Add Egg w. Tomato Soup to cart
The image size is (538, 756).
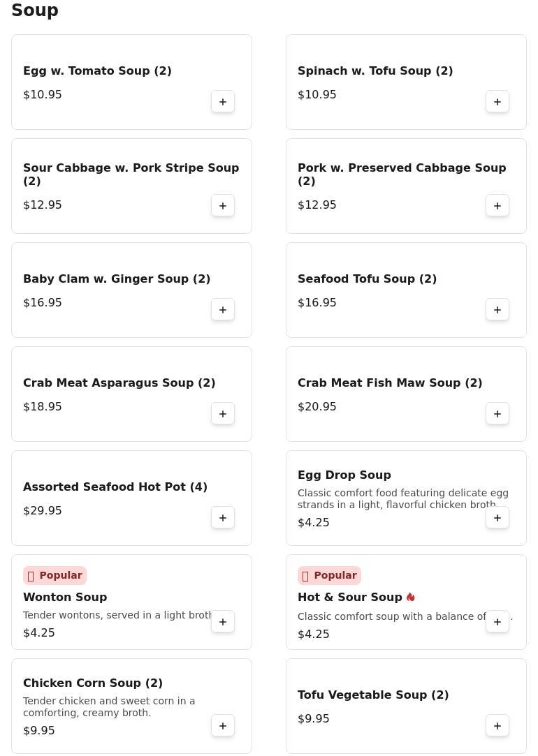click(223, 102)
